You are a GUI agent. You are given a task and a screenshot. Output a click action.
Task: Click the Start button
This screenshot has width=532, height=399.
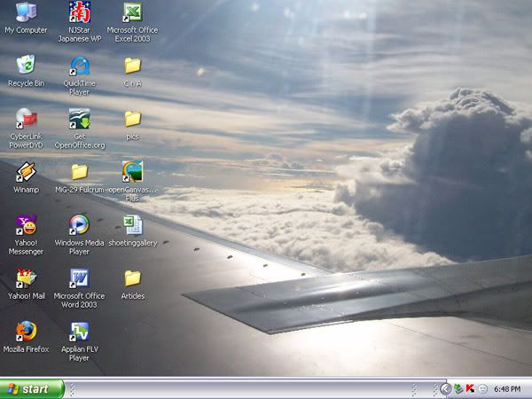(x=33, y=388)
